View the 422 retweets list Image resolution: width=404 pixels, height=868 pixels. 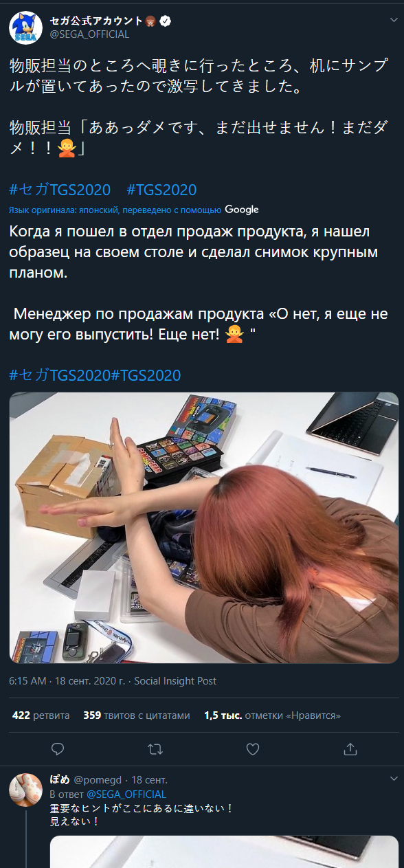coord(41,715)
